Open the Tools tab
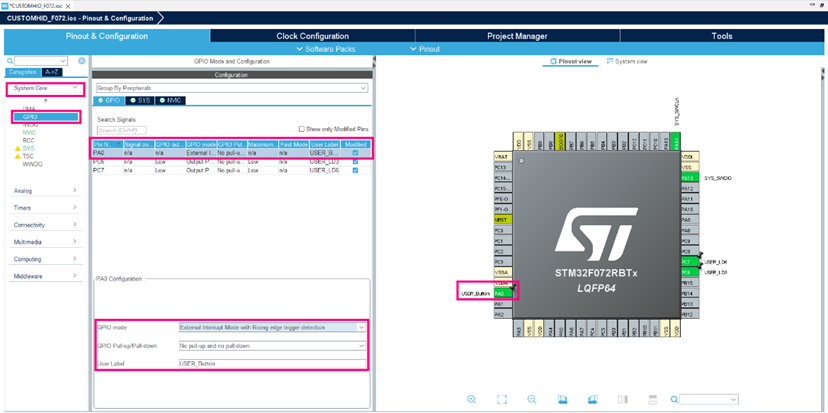Viewport: 828px width, 413px height. (x=721, y=36)
